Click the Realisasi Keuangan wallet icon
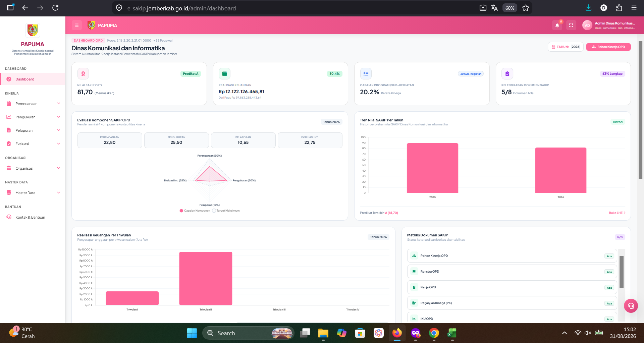This screenshot has height=343, width=644. coord(224,73)
